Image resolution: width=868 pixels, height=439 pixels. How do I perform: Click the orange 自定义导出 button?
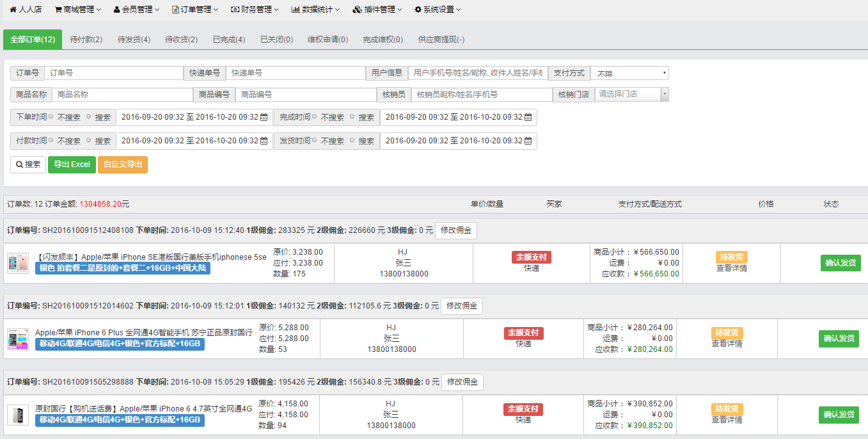pyautogui.click(x=123, y=164)
